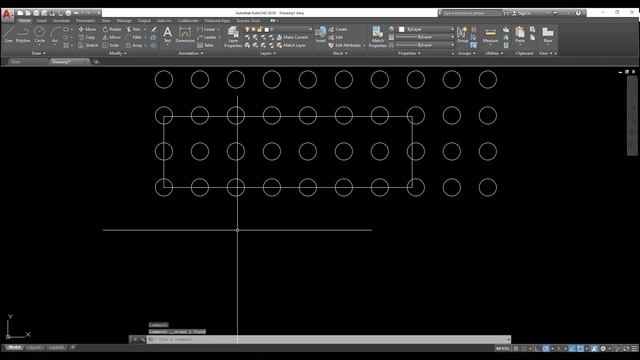
Task: Select the Polyline tool
Action: click(x=23, y=35)
